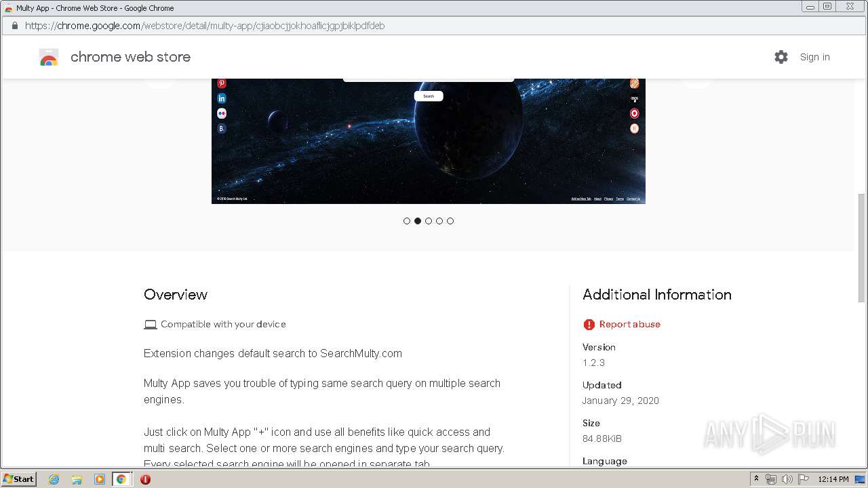Open the Windows Start button
The image size is (868, 488).
point(19,479)
